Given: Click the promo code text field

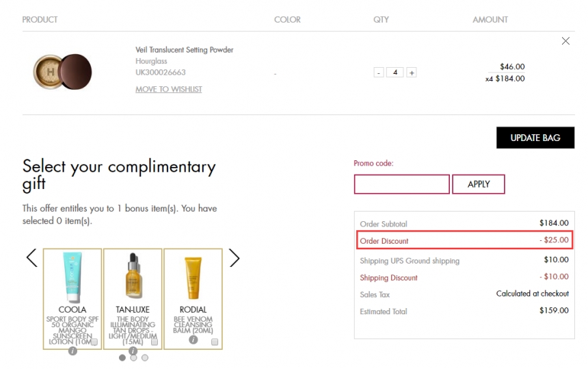Looking at the screenshot, I should (x=401, y=184).
